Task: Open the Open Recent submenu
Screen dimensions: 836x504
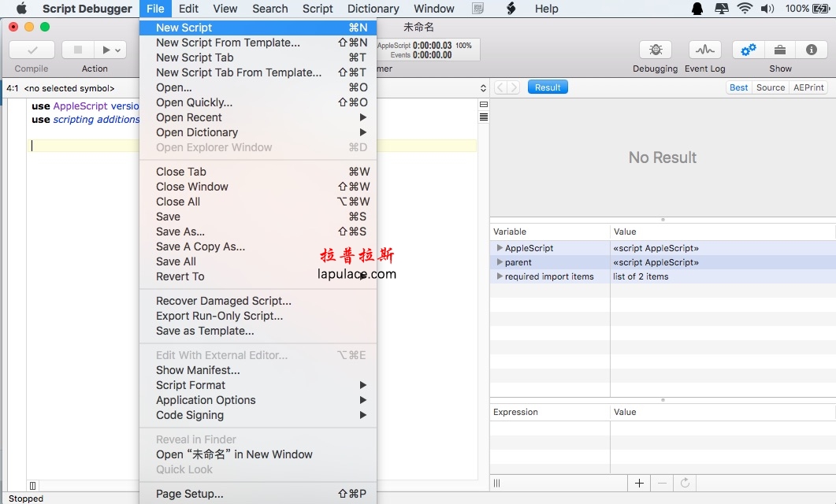Action: coord(258,117)
